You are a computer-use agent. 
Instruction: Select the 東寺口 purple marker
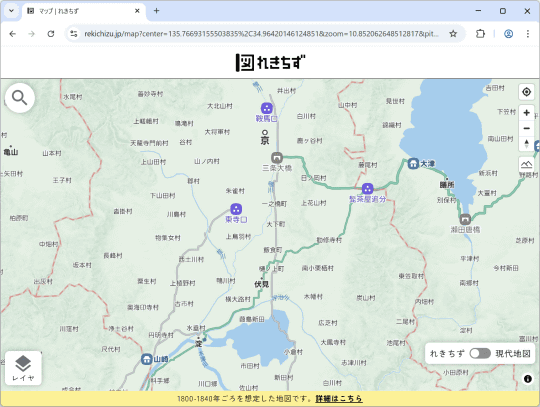[x=236, y=209]
